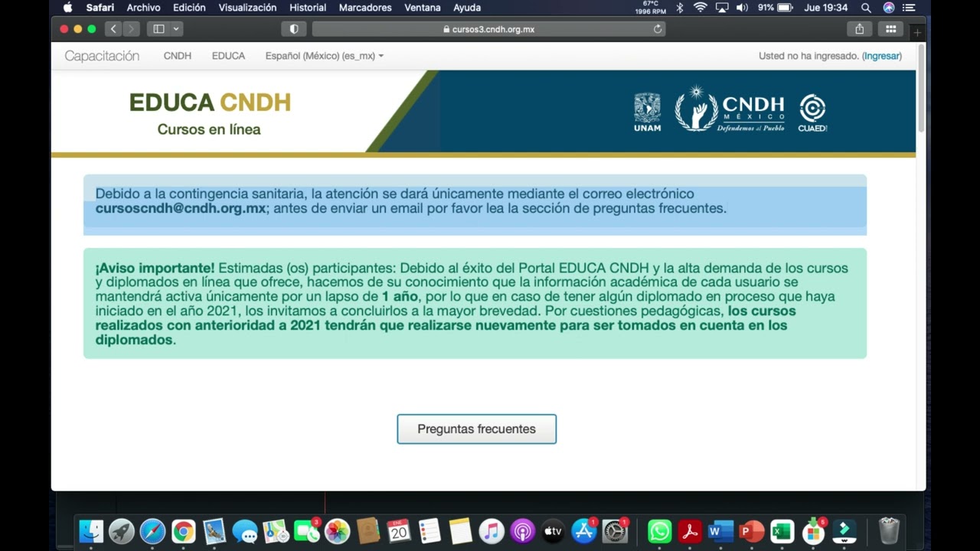This screenshot has height=551, width=980.
Task: Launch Siri from menu bar
Action: (888, 8)
